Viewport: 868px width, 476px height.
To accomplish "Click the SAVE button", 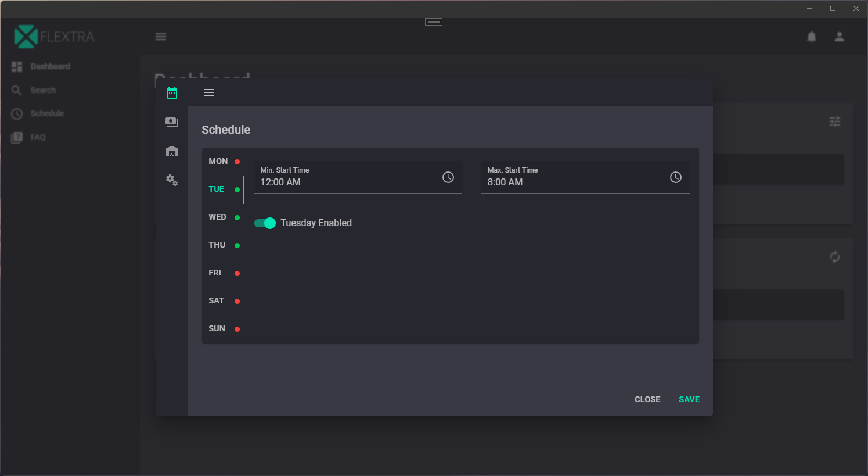I will (x=689, y=399).
